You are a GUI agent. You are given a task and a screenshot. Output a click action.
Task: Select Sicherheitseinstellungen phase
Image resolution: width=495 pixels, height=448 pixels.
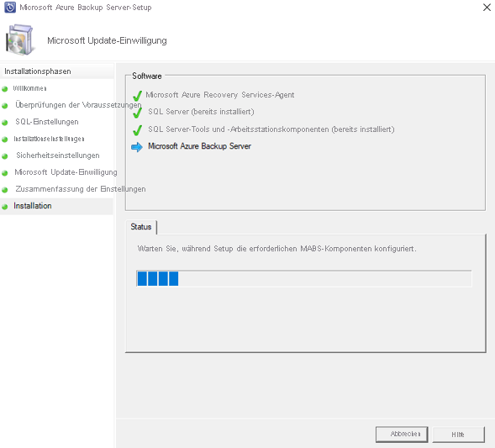(x=58, y=155)
